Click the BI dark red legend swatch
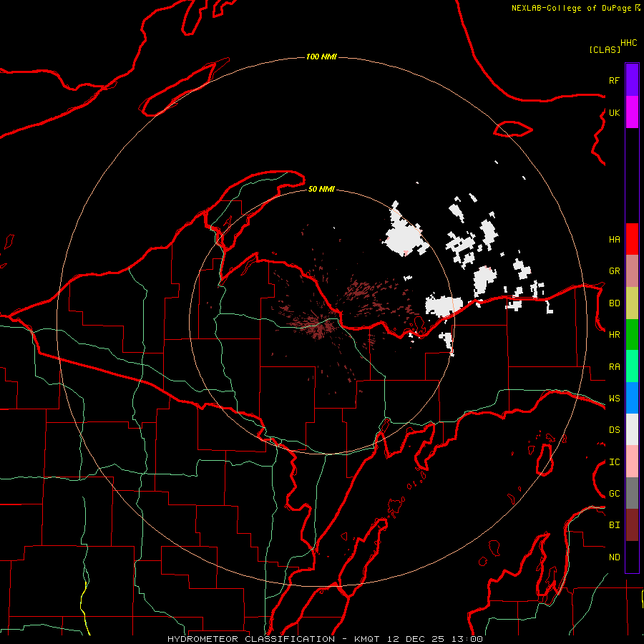 click(x=632, y=525)
